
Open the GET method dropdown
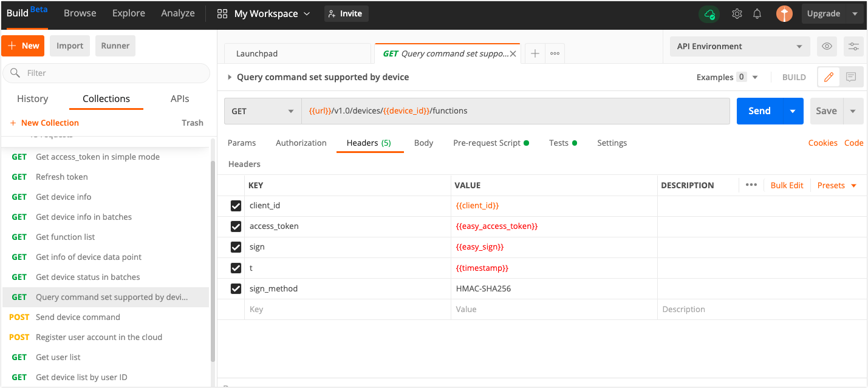(x=262, y=111)
